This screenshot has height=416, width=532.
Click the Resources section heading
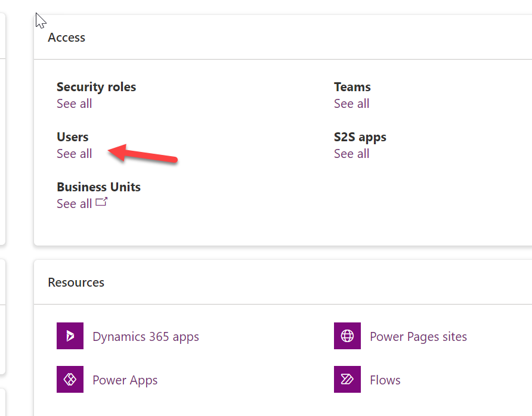[x=76, y=282]
